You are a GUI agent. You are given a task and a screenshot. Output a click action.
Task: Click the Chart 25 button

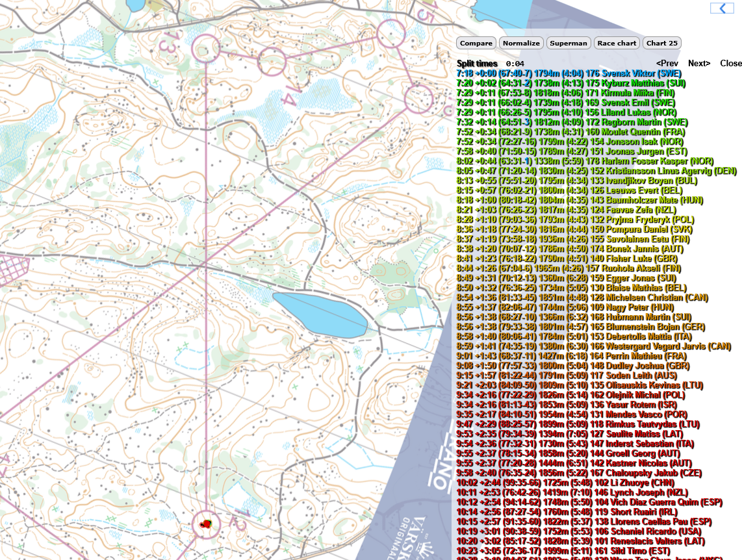point(662,43)
